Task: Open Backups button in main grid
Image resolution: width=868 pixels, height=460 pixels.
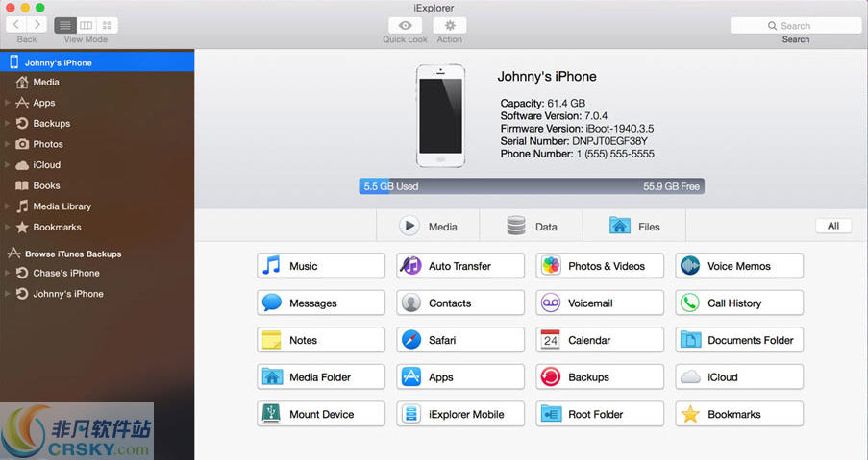Action: (600, 377)
